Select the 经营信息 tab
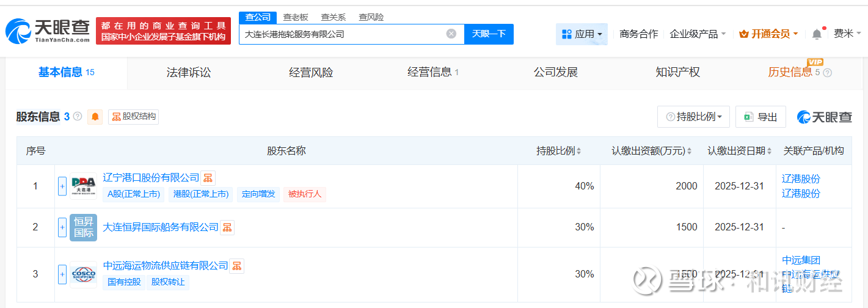Viewport: 868px width, 308px height. coord(433,73)
